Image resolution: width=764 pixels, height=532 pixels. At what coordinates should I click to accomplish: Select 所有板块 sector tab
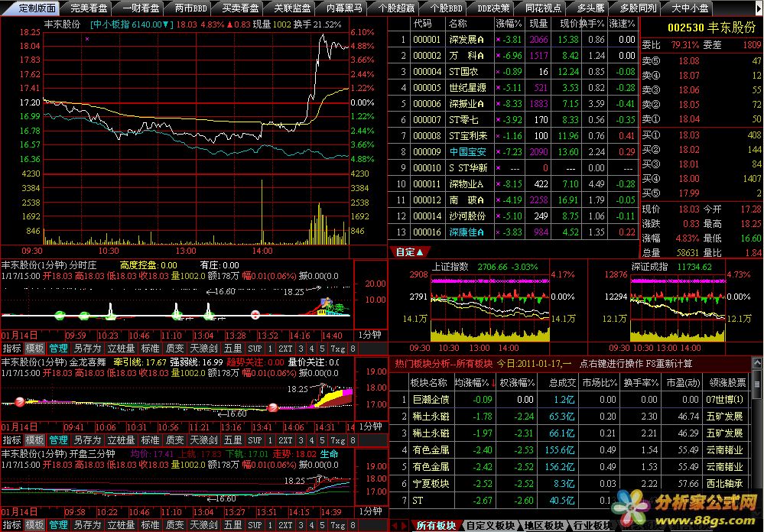pyautogui.click(x=436, y=526)
